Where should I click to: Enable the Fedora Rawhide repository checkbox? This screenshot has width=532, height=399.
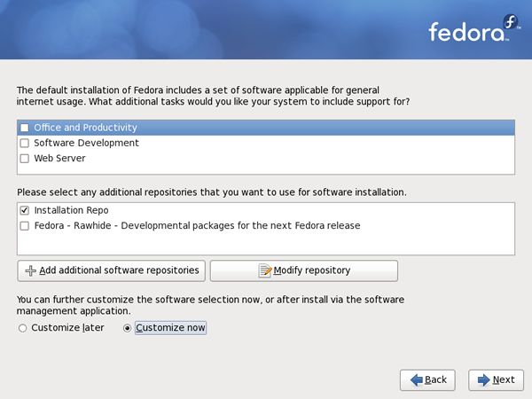tap(25, 226)
